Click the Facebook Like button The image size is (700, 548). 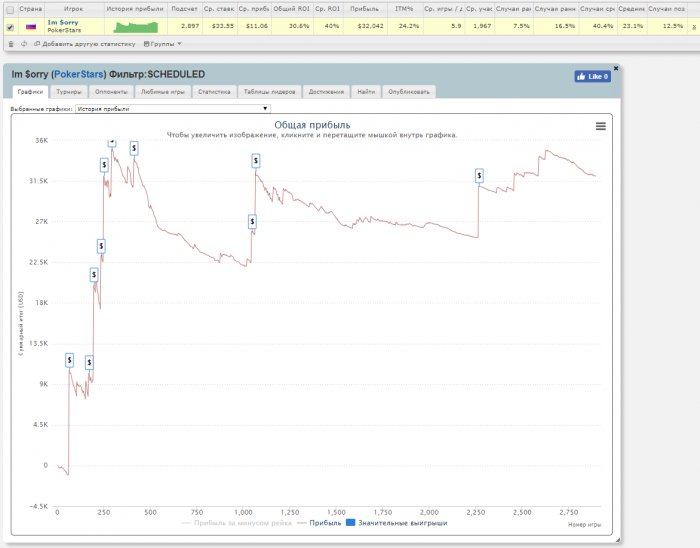tap(592, 76)
